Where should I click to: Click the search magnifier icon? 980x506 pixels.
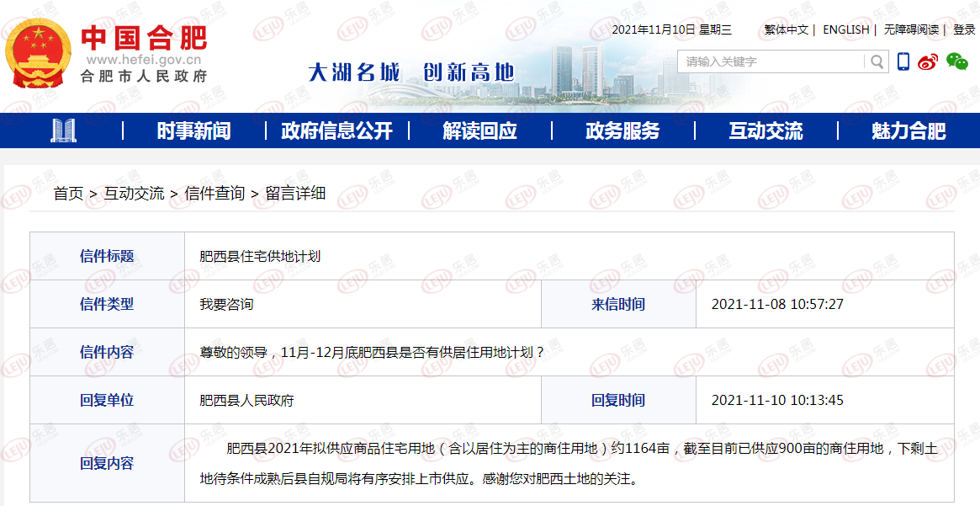point(877,61)
